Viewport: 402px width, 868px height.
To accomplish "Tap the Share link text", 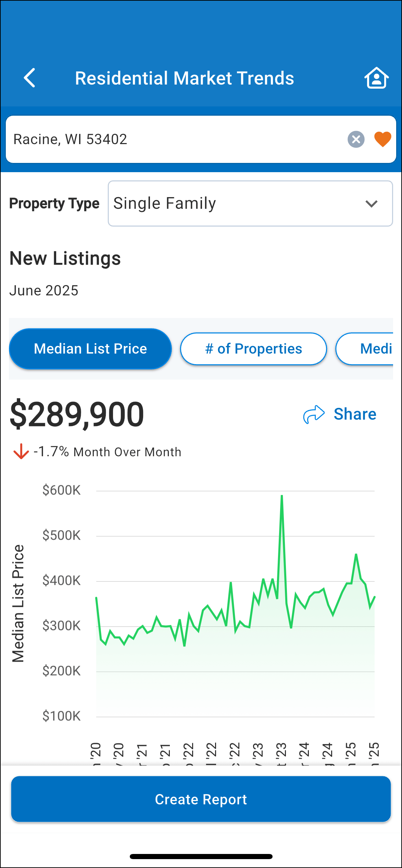I will [355, 414].
